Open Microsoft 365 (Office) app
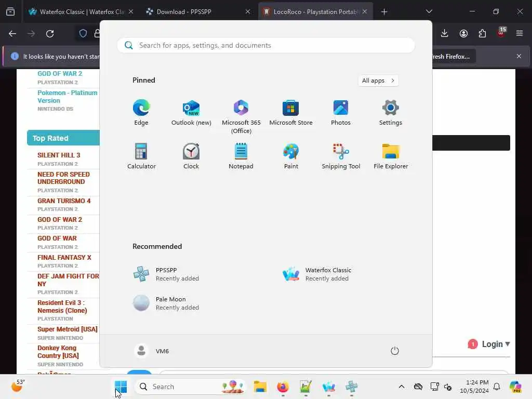This screenshot has height=399, width=532. (241, 117)
